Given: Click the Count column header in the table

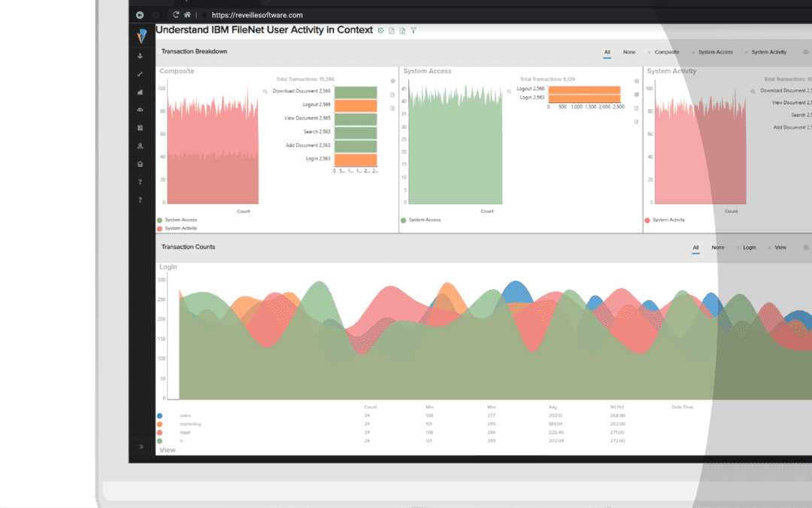Looking at the screenshot, I should click(370, 407).
